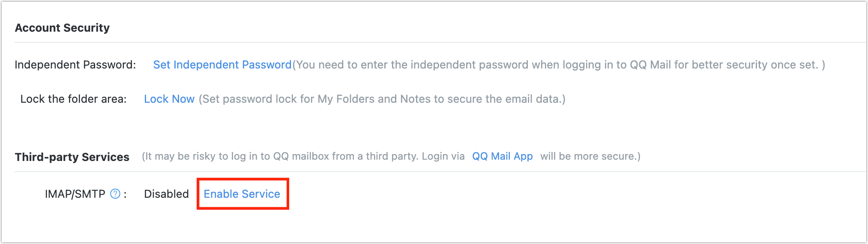
Task: Click the Set Independent Password link
Action: click(x=222, y=65)
